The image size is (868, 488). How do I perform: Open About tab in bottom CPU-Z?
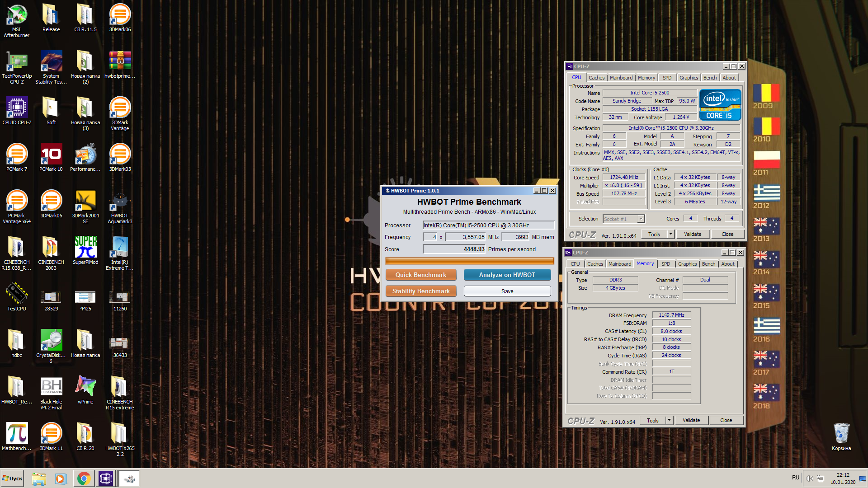point(728,264)
